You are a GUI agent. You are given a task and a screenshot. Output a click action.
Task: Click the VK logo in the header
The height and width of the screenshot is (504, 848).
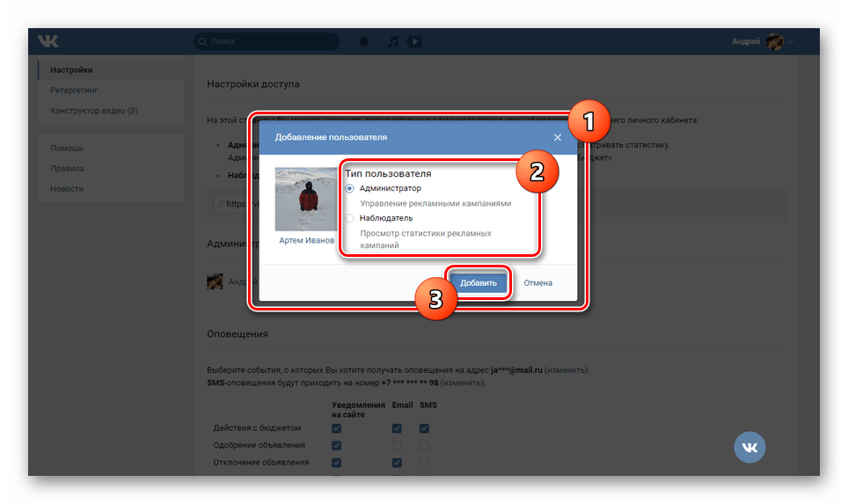point(48,41)
